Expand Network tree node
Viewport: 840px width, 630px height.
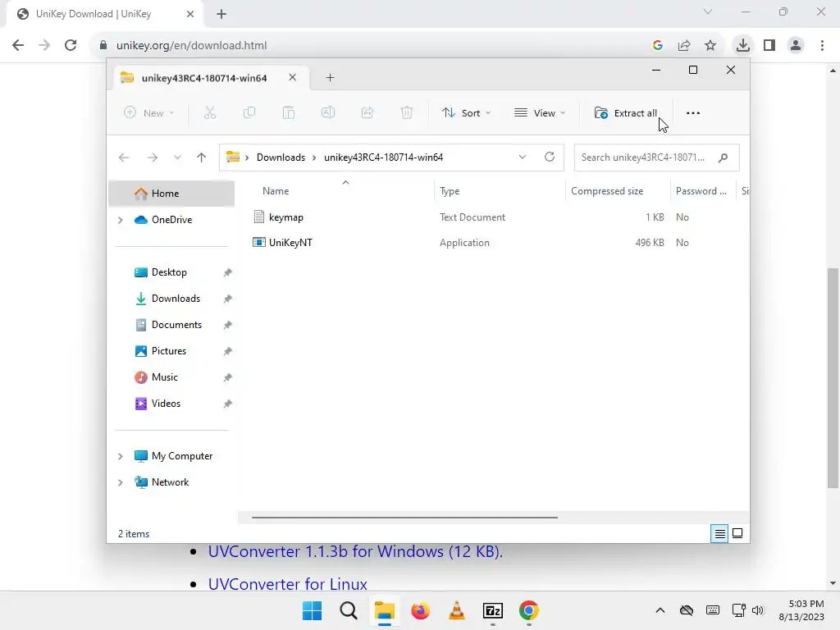click(120, 482)
